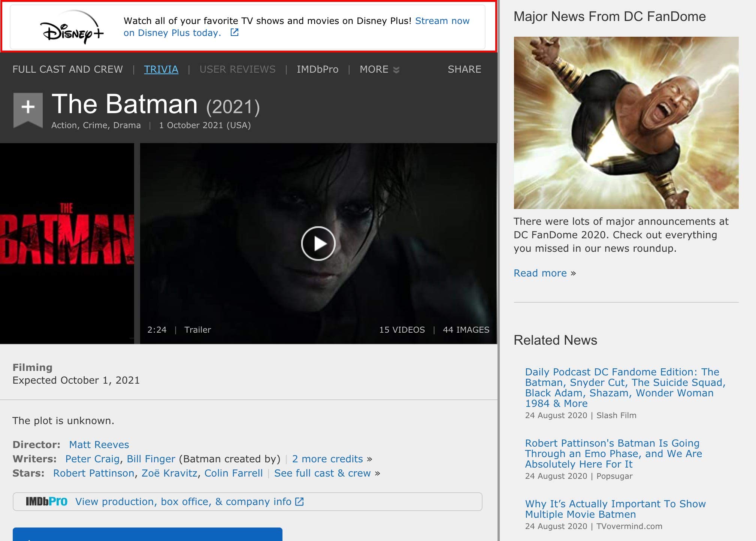Open the TRIVIA tab
This screenshot has width=756, height=541.
[161, 69]
